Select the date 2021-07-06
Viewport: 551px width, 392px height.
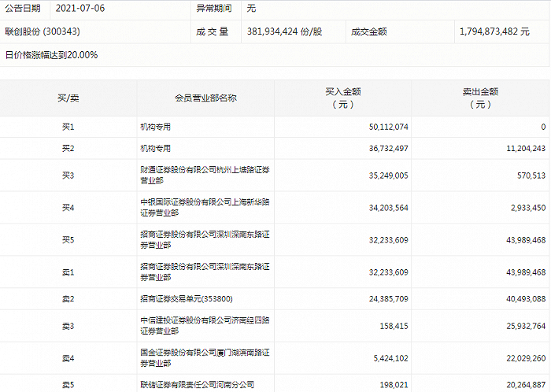tap(80, 8)
